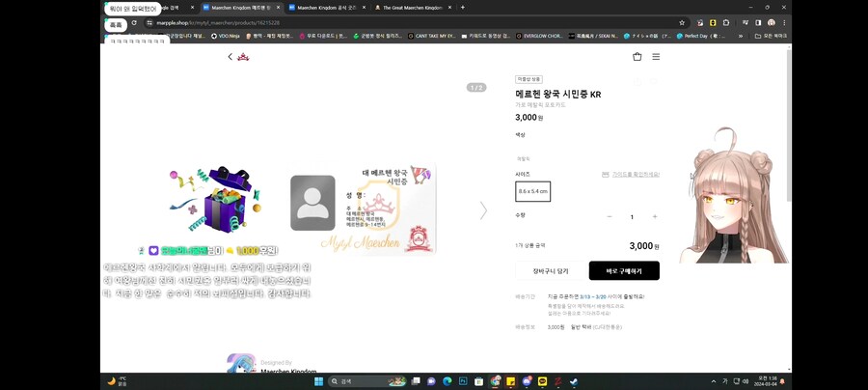Open the CANT TAKE MY EY... bookmark
868x390 pixels.
click(431, 36)
